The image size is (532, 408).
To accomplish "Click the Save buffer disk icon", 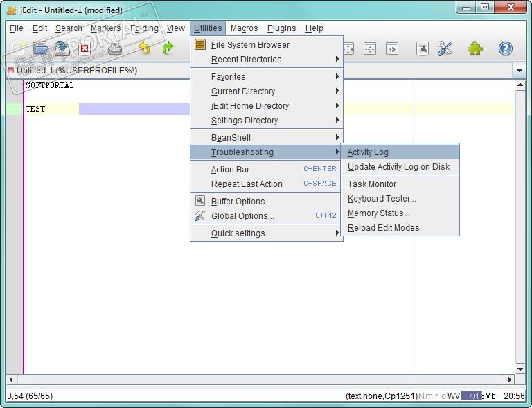I will pyautogui.click(x=62, y=48).
